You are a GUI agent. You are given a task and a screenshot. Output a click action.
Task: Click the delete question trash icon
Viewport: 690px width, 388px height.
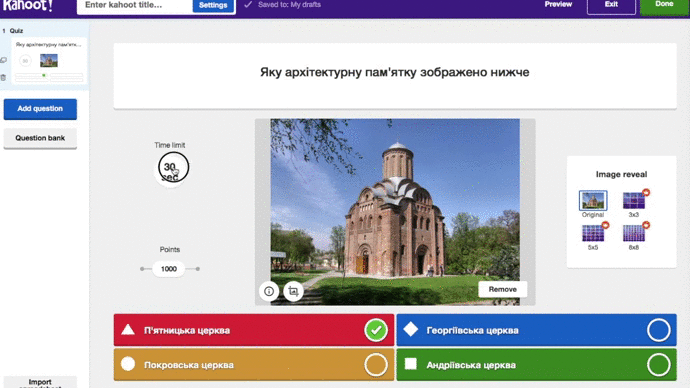(4, 78)
